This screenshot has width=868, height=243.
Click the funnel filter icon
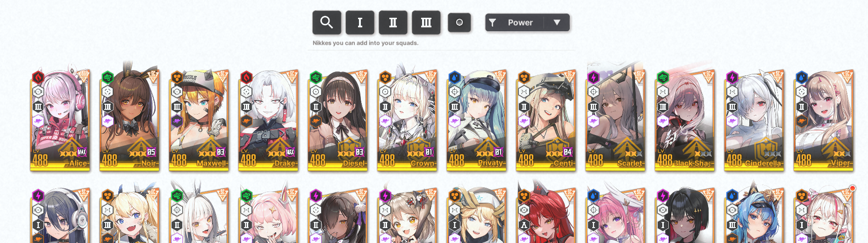click(492, 22)
